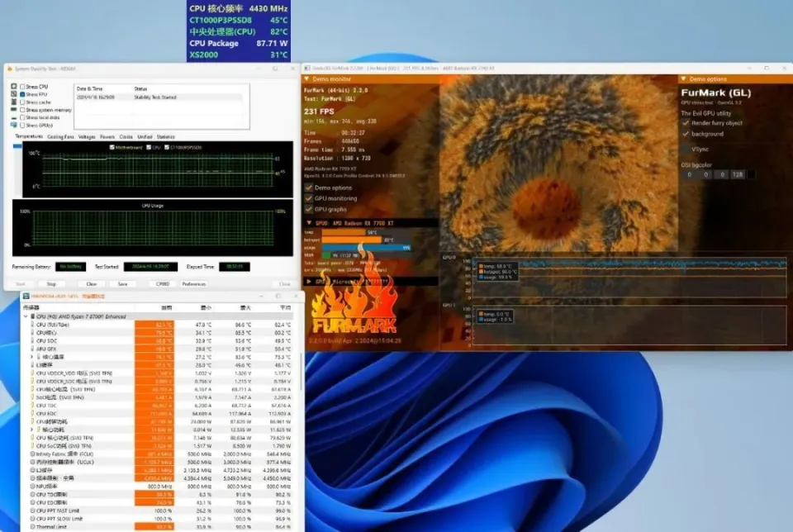This screenshot has height=532, width=793.
Task: Switch to the Temperatures tab
Action: (29, 136)
